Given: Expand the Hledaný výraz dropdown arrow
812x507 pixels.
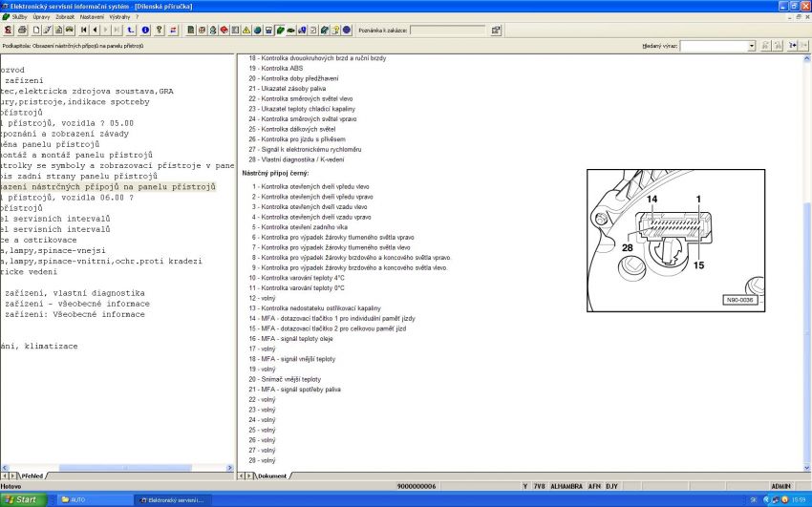Looking at the screenshot, I should 751,45.
